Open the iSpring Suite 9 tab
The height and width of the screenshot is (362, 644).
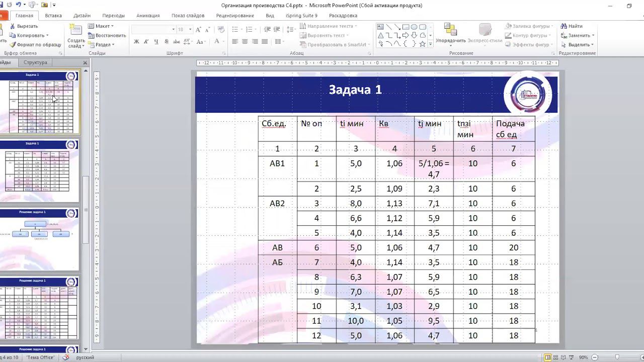(301, 16)
